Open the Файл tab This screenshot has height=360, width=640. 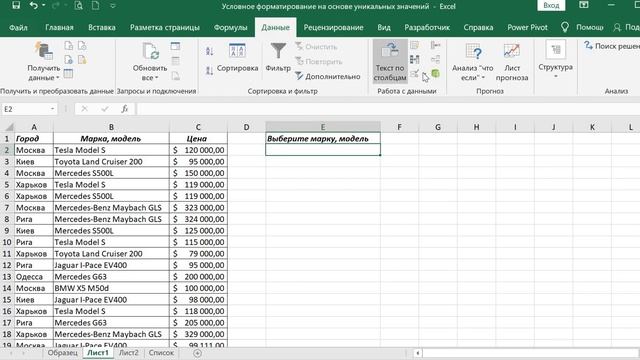[18, 27]
